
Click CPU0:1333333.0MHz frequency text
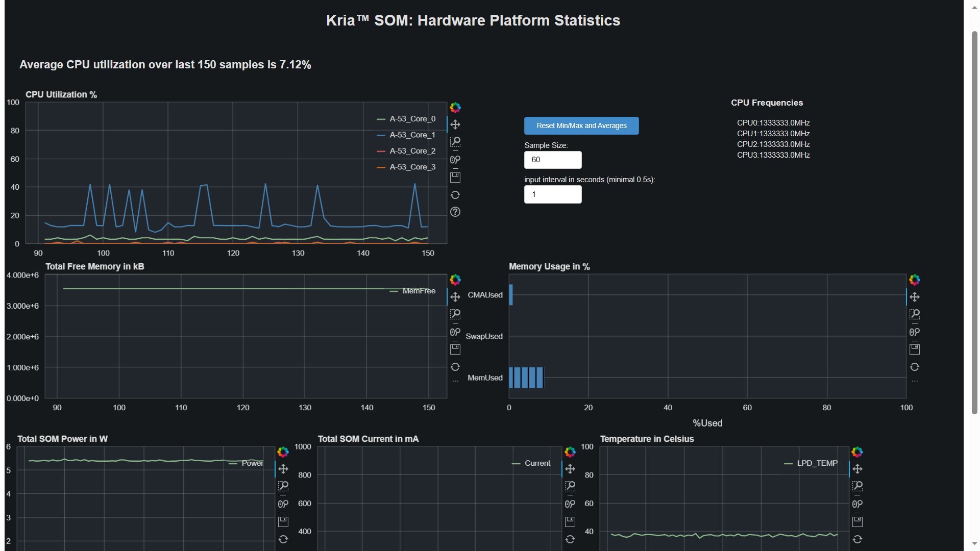coord(773,123)
